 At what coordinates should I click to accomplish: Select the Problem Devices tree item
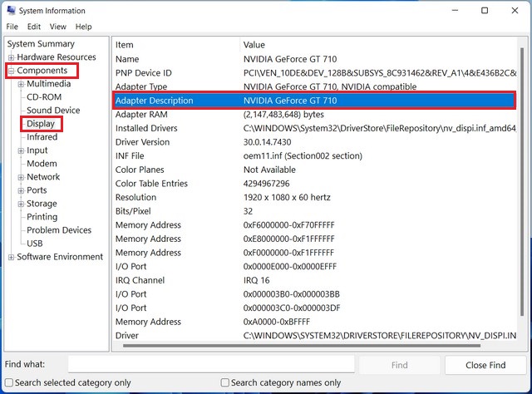tap(59, 230)
